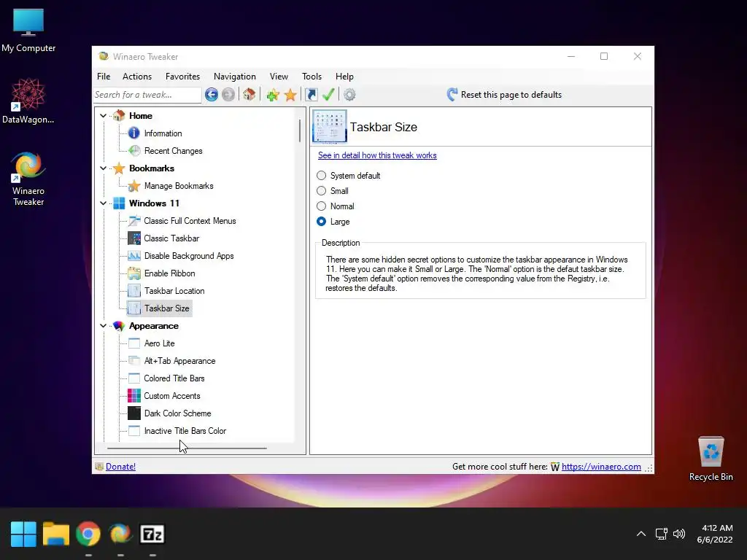Select the Taskbar Size tree item
Viewport: 747px width, 560px height.
167,308
